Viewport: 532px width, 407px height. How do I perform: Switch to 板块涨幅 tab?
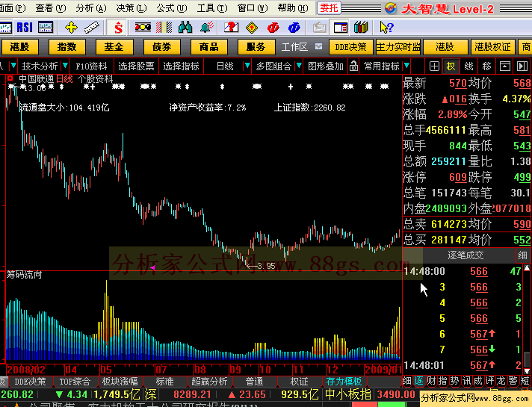pos(120,382)
